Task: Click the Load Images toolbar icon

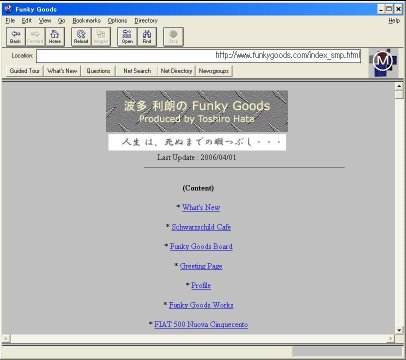Action: pos(101,37)
